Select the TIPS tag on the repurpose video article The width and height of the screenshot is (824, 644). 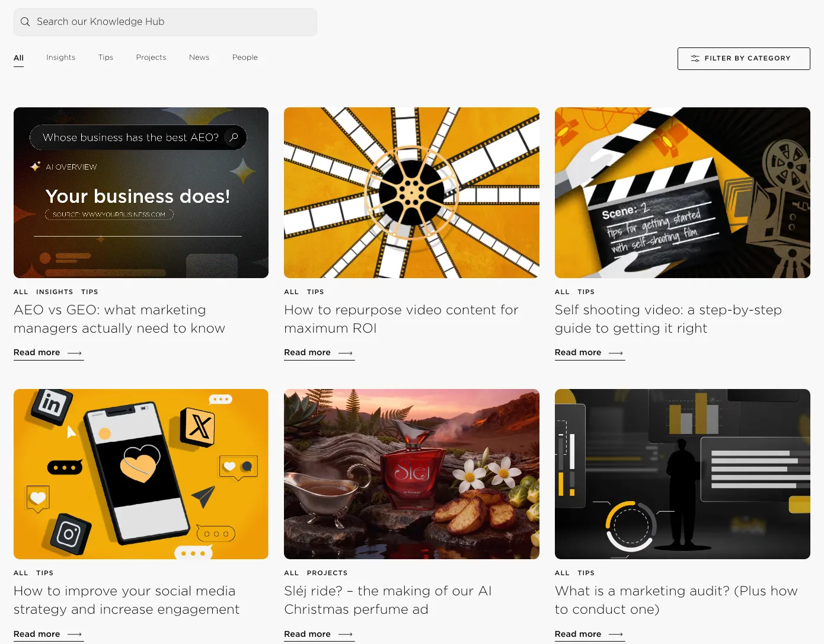[315, 292]
